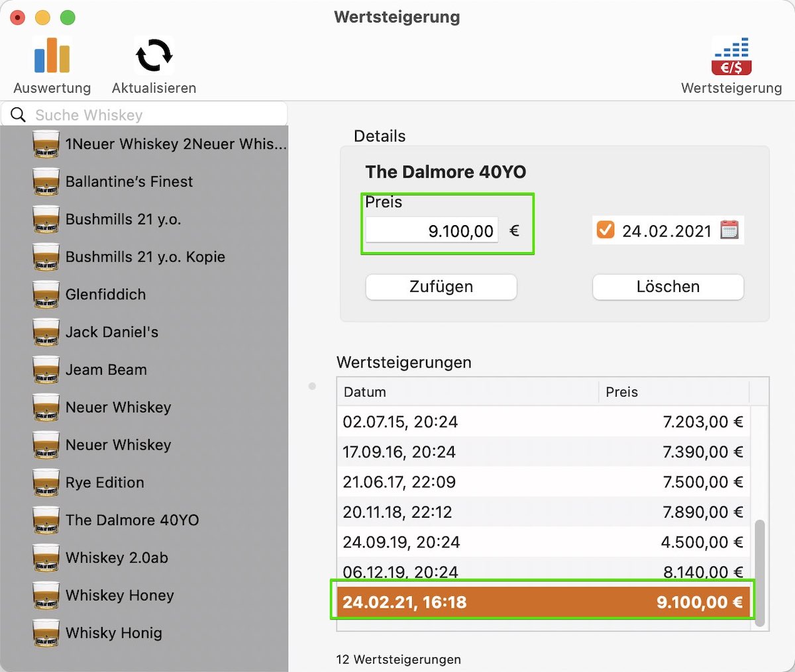The width and height of the screenshot is (795, 672).
Task: Click the glass icon beside Rye Edition
Action: pos(46,483)
